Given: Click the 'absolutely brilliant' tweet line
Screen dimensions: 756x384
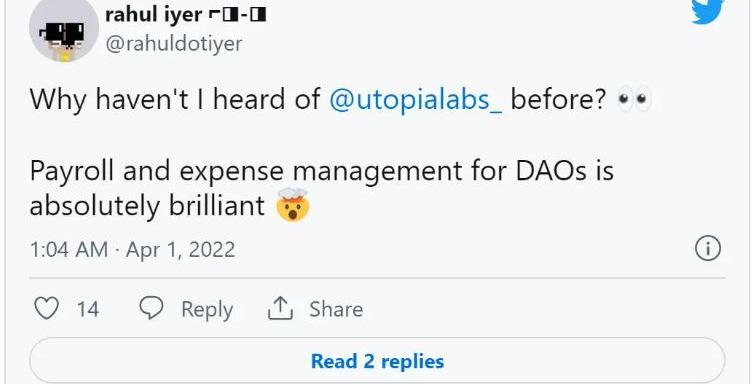Looking at the screenshot, I should [147, 206].
